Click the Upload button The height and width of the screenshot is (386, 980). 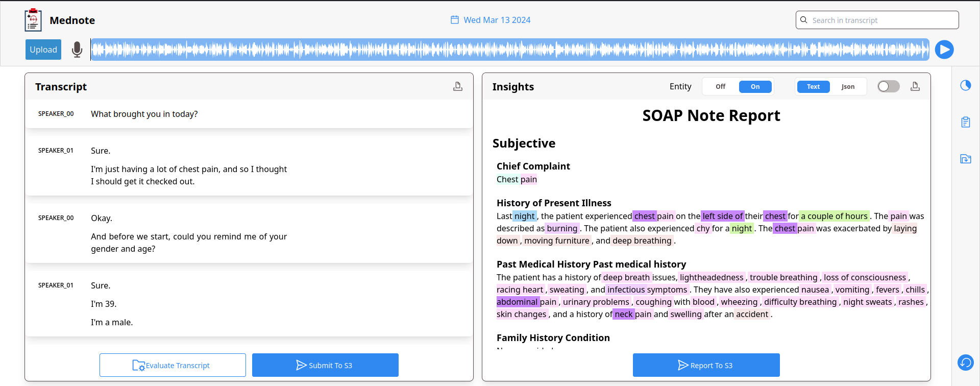[x=43, y=50]
